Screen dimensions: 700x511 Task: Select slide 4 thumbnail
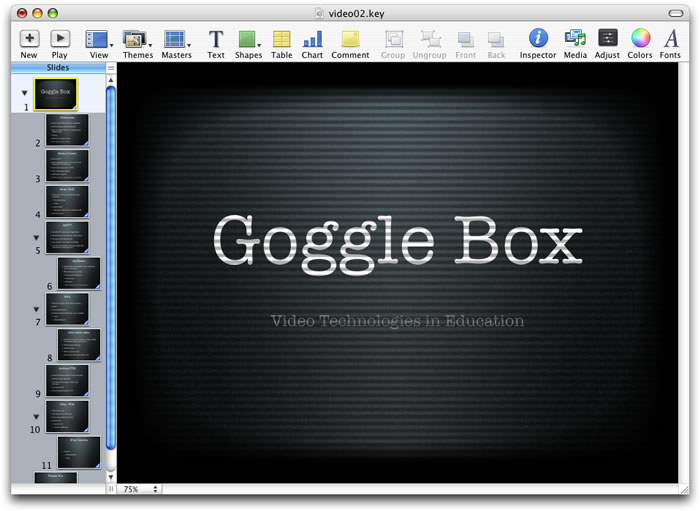[x=67, y=202]
